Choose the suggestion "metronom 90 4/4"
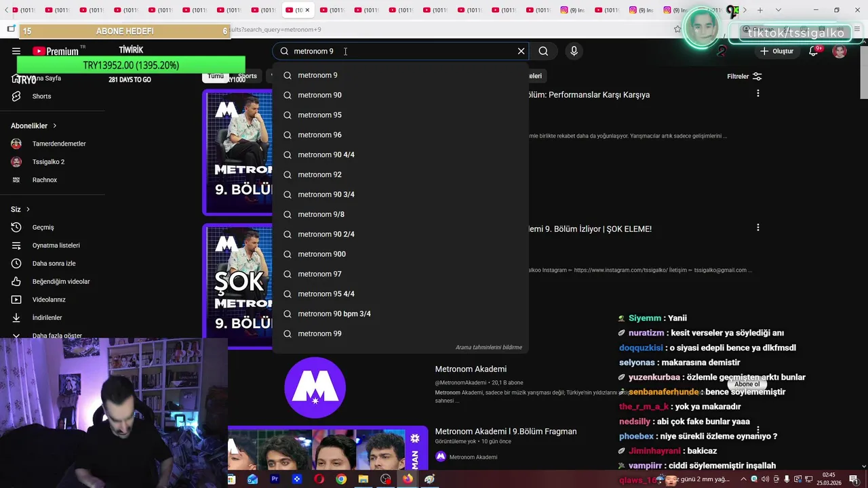 (x=400, y=155)
